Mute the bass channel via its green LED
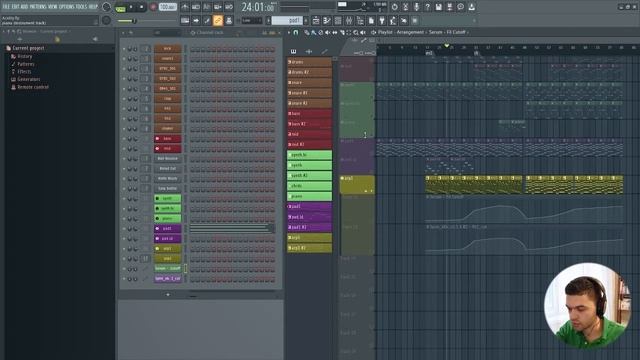 click(124, 139)
